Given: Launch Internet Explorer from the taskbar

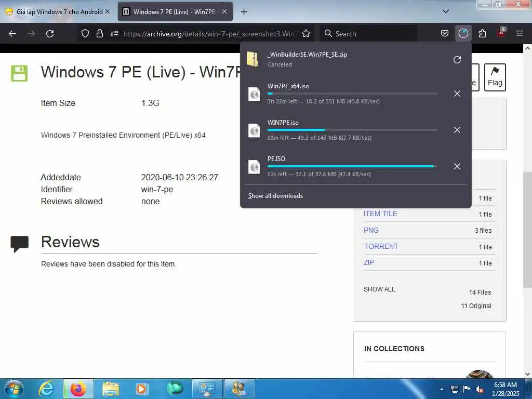Looking at the screenshot, I should (46, 389).
